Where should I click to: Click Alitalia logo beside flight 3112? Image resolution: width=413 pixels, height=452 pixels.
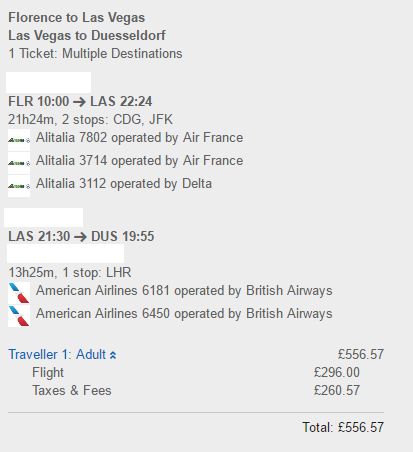(19, 186)
